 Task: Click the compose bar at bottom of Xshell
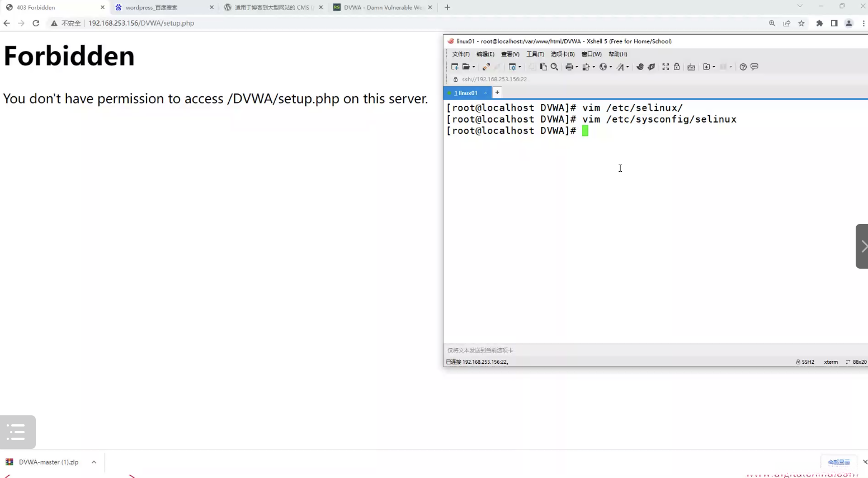pyautogui.click(x=655, y=350)
